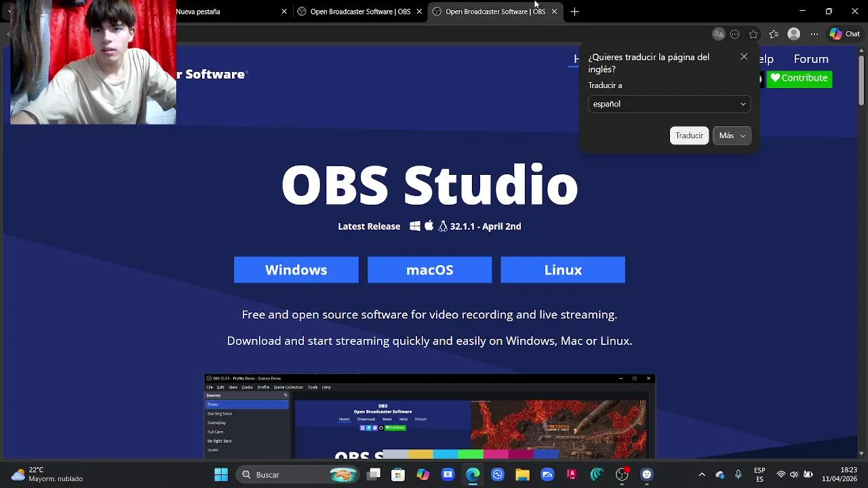Image resolution: width=868 pixels, height=488 pixels.
Task: Open the Windows Start menu
Action: [221, 474]
